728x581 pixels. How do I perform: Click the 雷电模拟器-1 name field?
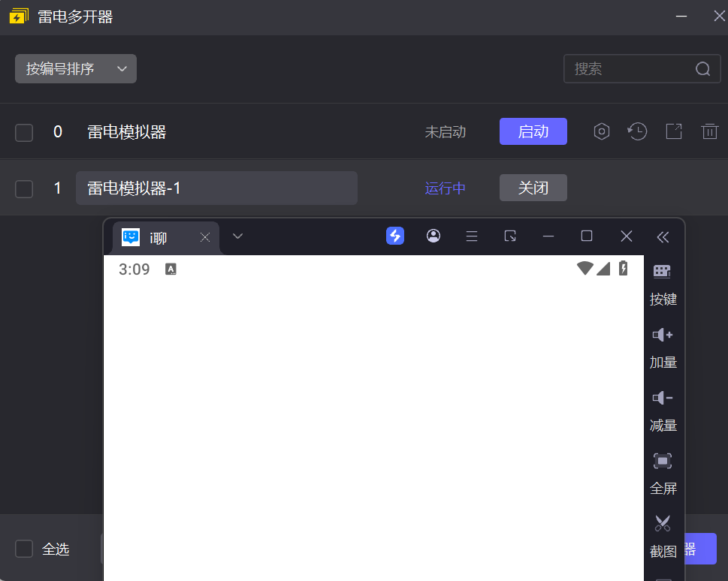tap(216, 188)
